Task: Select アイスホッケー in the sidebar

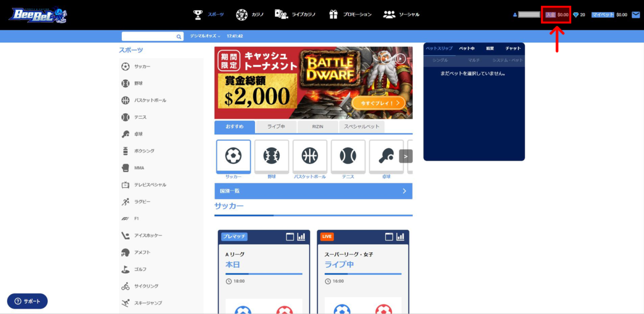Action: click(x=142, y=236)
